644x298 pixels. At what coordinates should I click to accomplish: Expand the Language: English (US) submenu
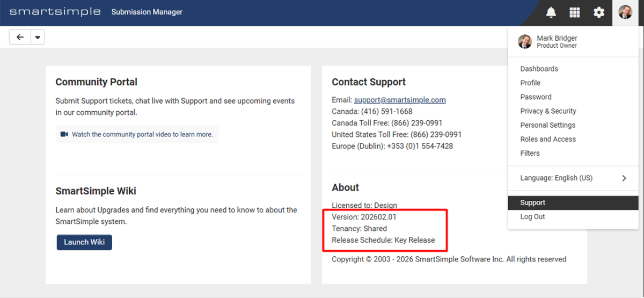point(573,178)
